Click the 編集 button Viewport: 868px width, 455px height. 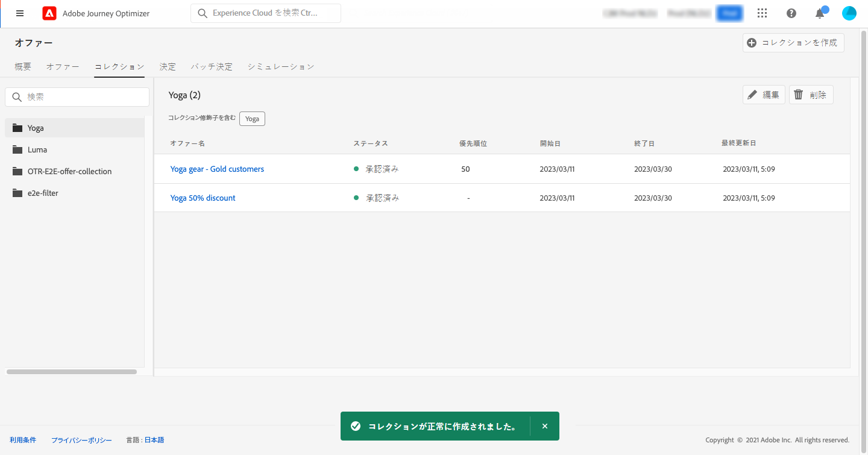click(764, 95)
